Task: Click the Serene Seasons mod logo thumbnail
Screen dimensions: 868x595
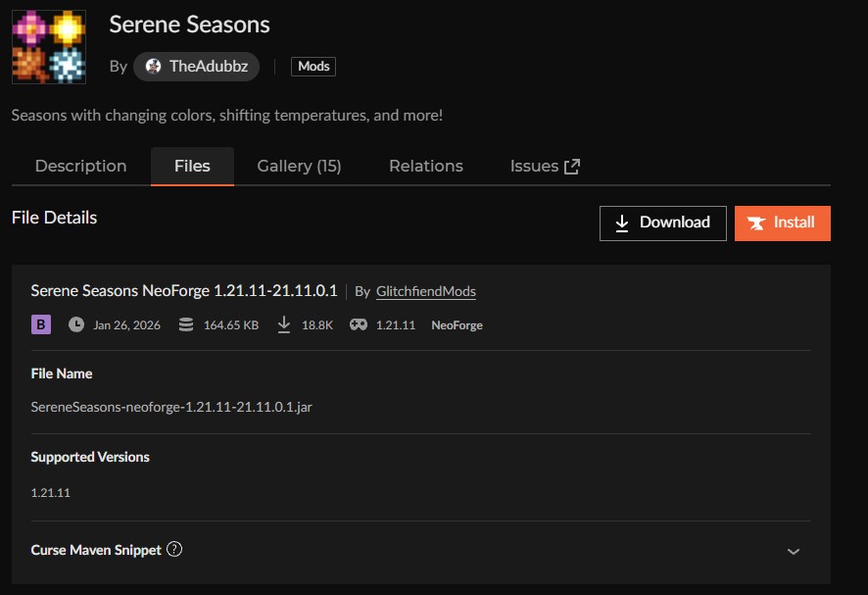Action: tap(48, 46)
